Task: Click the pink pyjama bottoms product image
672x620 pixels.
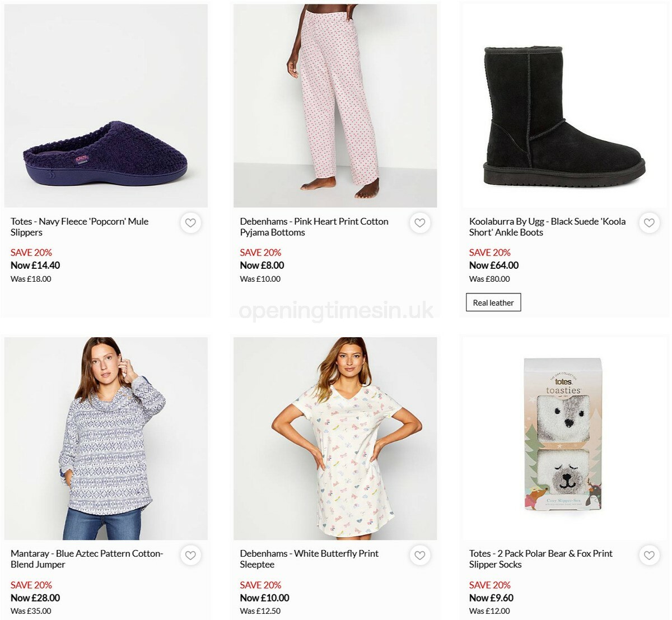Action: pos(335,104)
